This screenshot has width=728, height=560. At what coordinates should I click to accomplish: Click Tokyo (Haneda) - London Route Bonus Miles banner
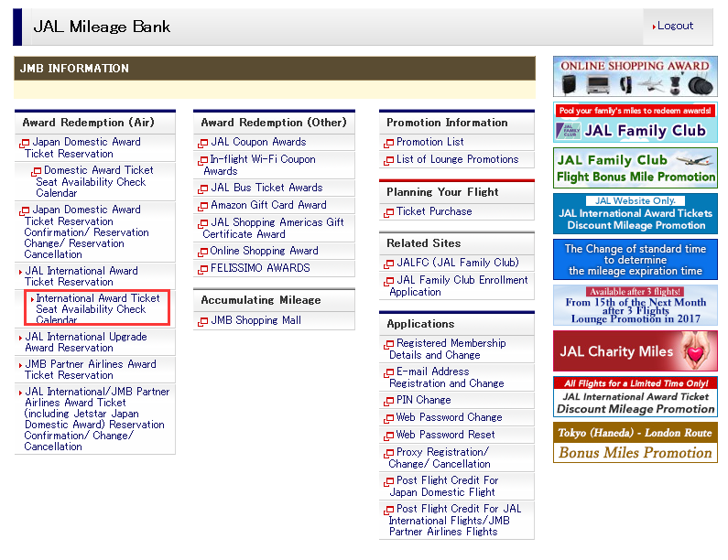pyautogui.click(x=636, y=442)
